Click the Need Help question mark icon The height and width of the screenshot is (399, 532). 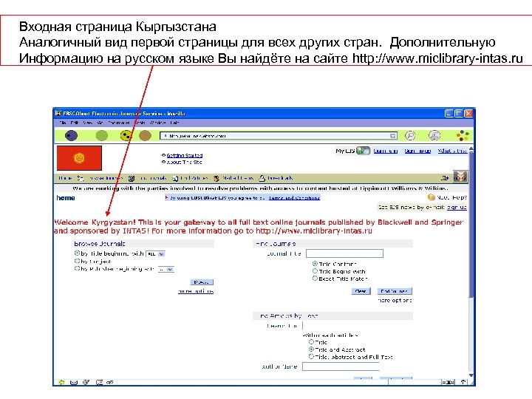[432, 197]
